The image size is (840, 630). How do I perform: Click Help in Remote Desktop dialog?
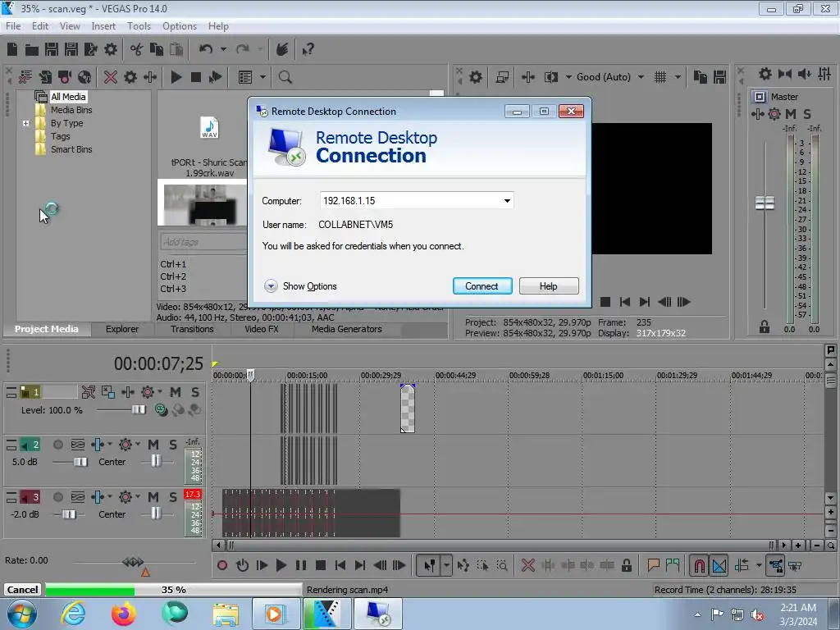point(549,286)
